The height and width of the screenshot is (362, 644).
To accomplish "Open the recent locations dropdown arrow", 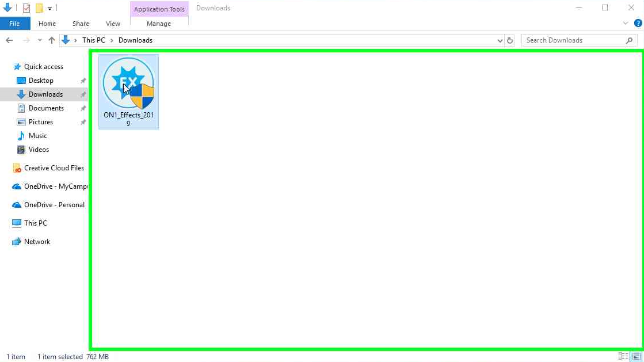I will click(40, 40).
